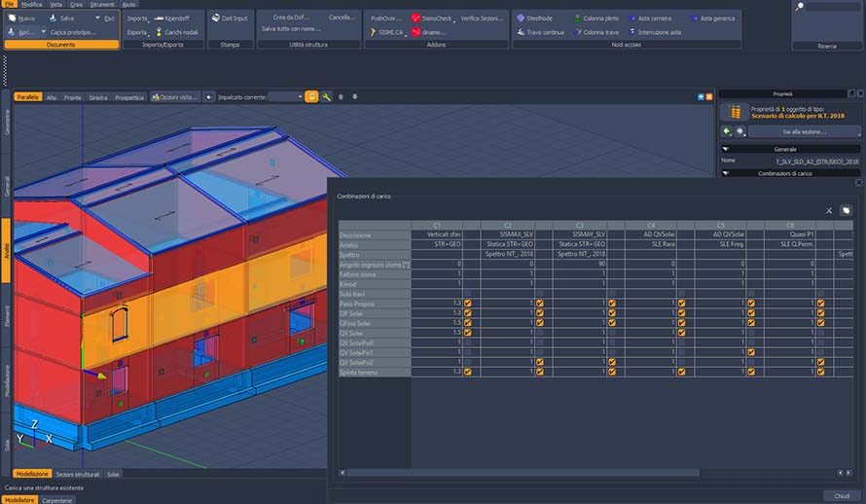Click the Ricerca search input field

point(832,7)
